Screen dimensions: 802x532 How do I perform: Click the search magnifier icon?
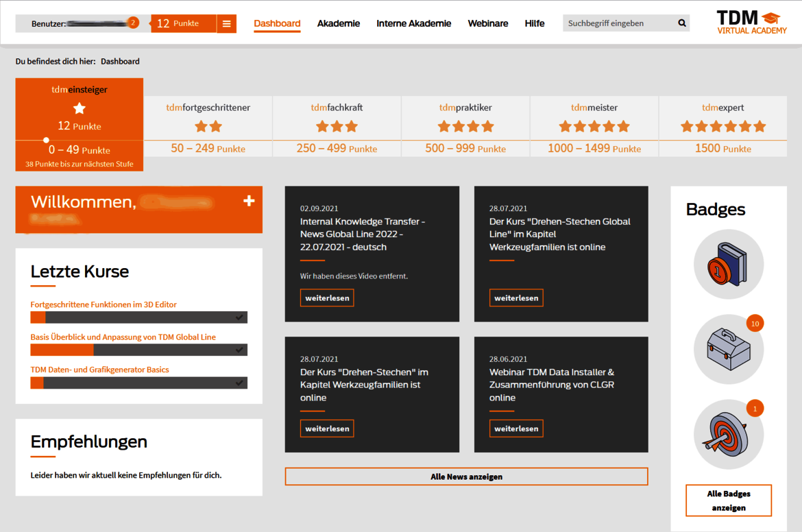pyautogui.click(x=682, y=23)
